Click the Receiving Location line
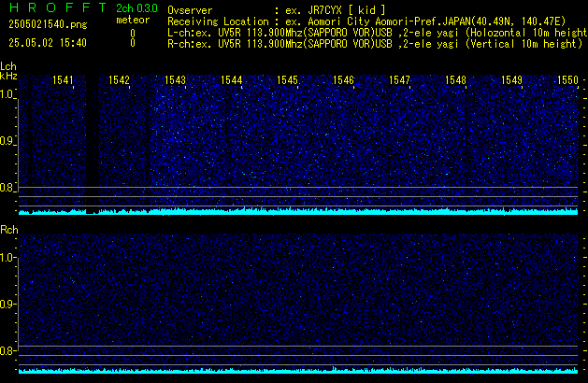The image size is (588, 383). click(x=366, y=21)
